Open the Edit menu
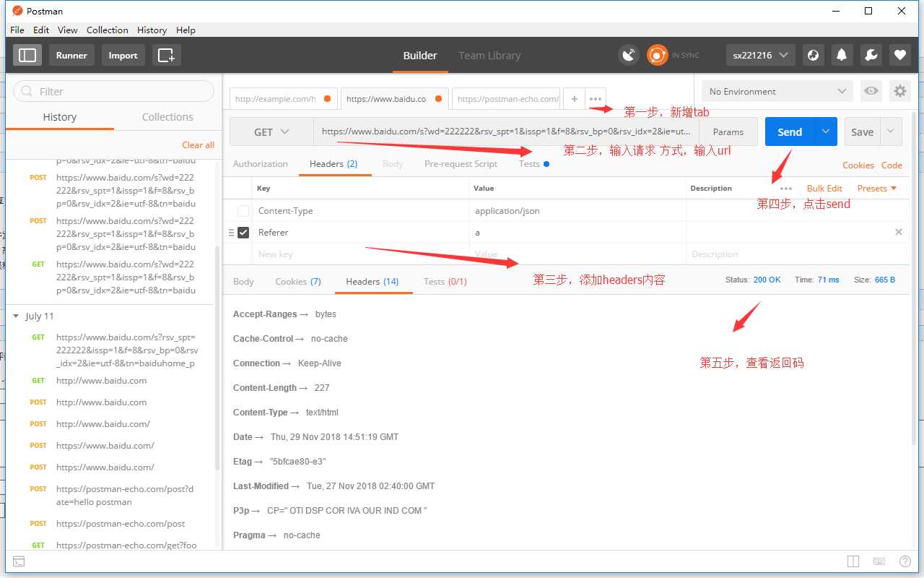The image size is (924, 578). click(x=41, y=30)
